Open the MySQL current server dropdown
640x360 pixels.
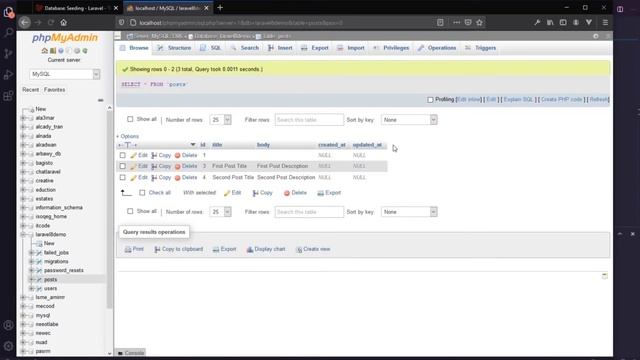coord(64,74)
